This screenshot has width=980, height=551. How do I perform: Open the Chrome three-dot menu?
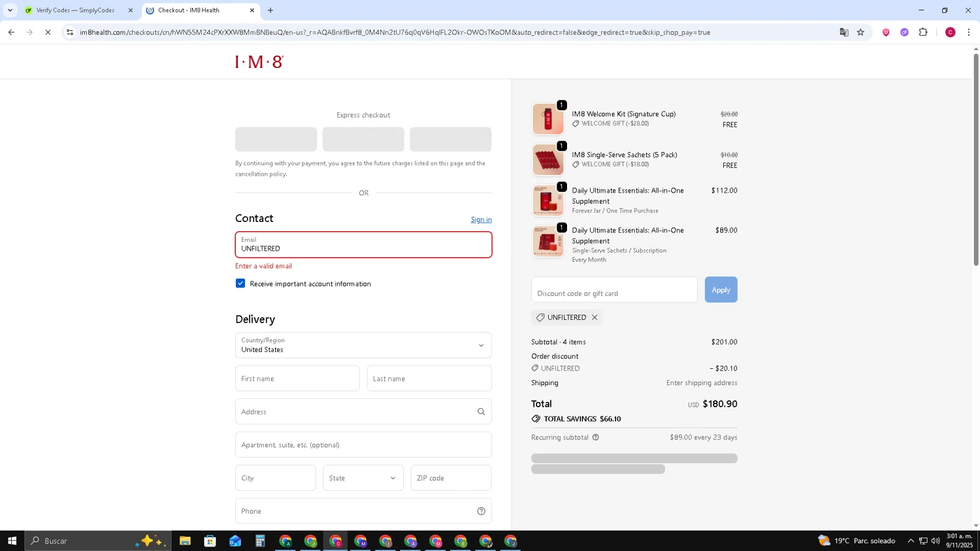point(968,32)
